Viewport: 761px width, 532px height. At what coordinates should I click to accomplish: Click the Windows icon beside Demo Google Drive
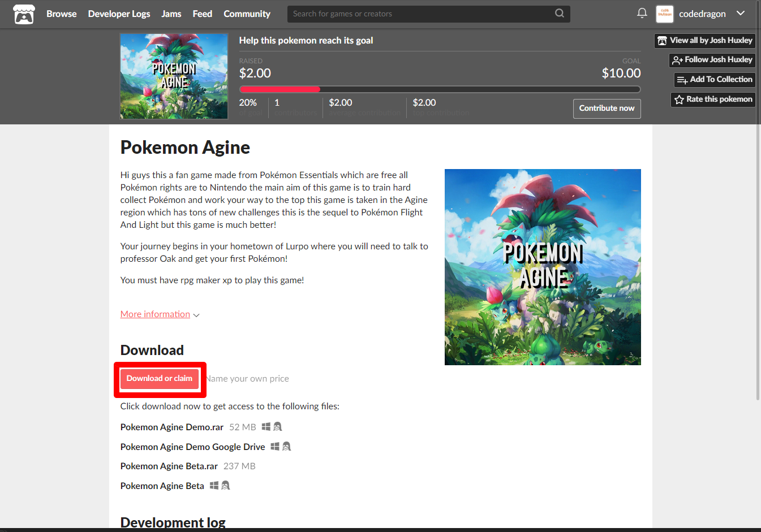(275, 447)
